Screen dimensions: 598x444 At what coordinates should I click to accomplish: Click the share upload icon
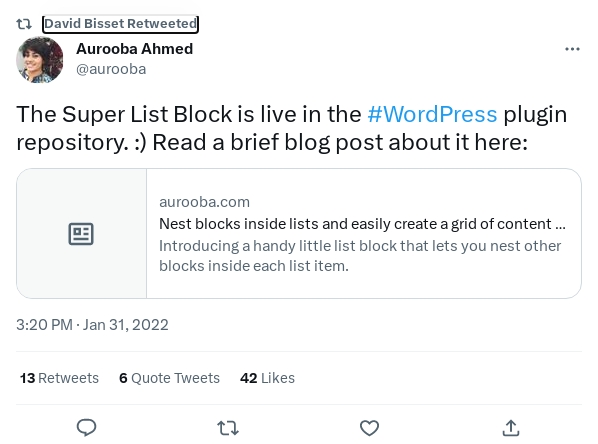511,428
